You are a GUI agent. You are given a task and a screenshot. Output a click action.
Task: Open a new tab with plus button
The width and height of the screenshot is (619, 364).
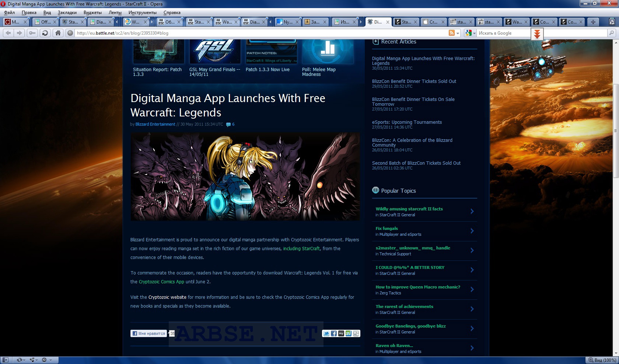[x=593, y=22]
